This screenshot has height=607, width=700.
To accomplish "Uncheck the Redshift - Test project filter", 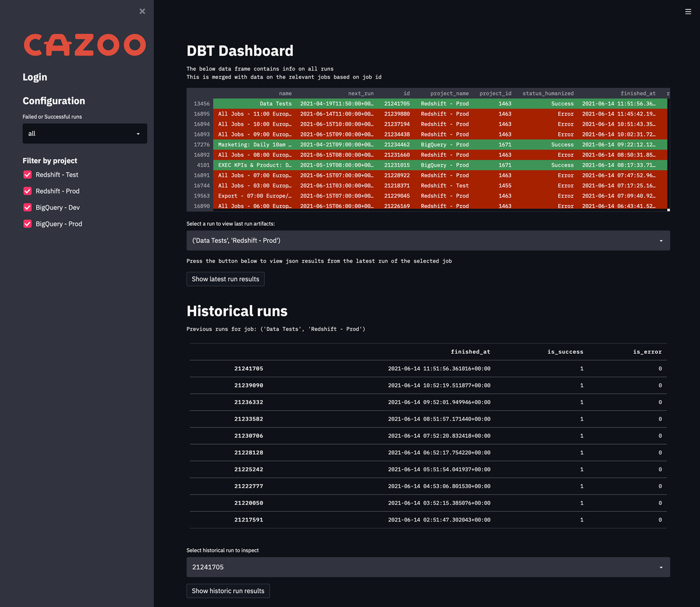I will [x=27, y=175].
